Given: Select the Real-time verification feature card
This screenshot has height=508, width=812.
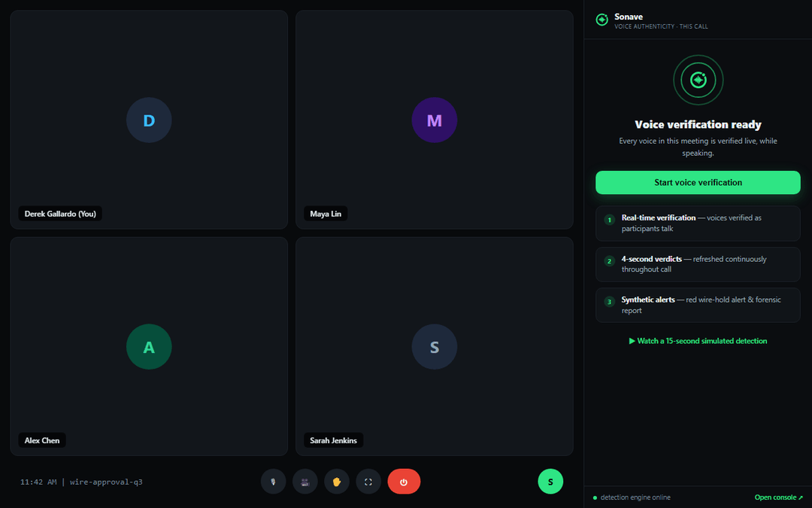Looking at the screenshot, I should pos(698,224).
